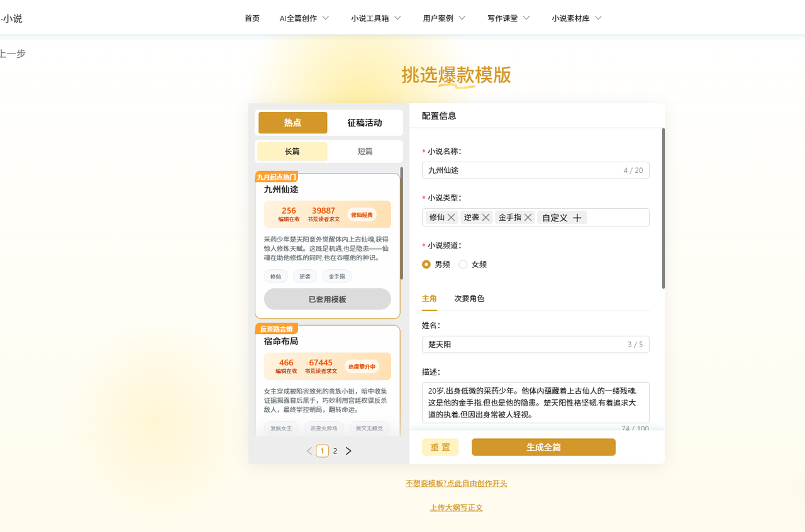
Task: Click 上一步 to go back
Action: pos(13,54)
